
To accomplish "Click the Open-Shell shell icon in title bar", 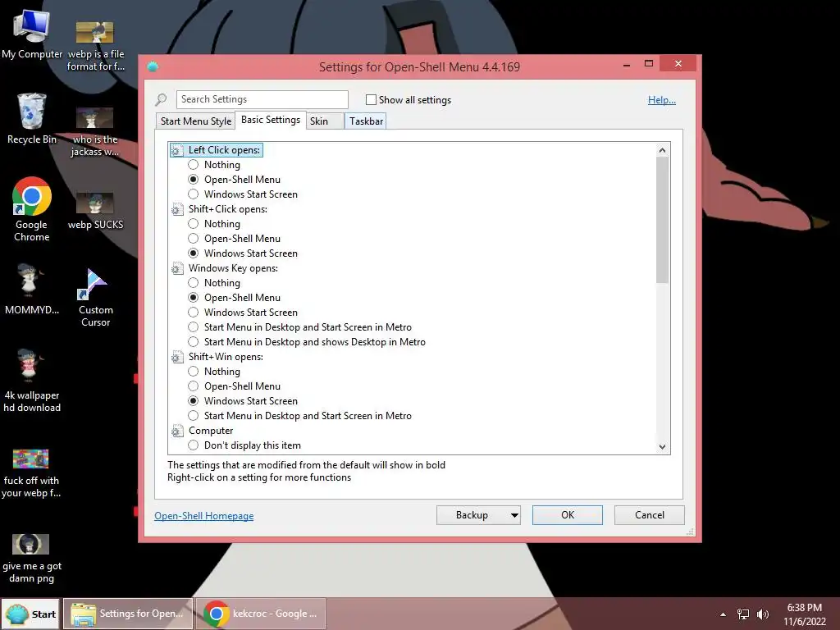I will (x=153, y=66).
